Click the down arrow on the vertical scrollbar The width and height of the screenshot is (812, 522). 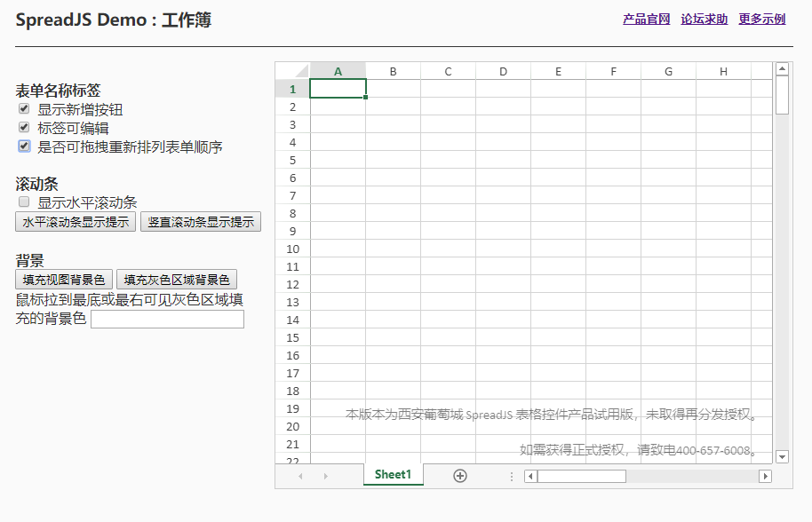coord(782,456)
